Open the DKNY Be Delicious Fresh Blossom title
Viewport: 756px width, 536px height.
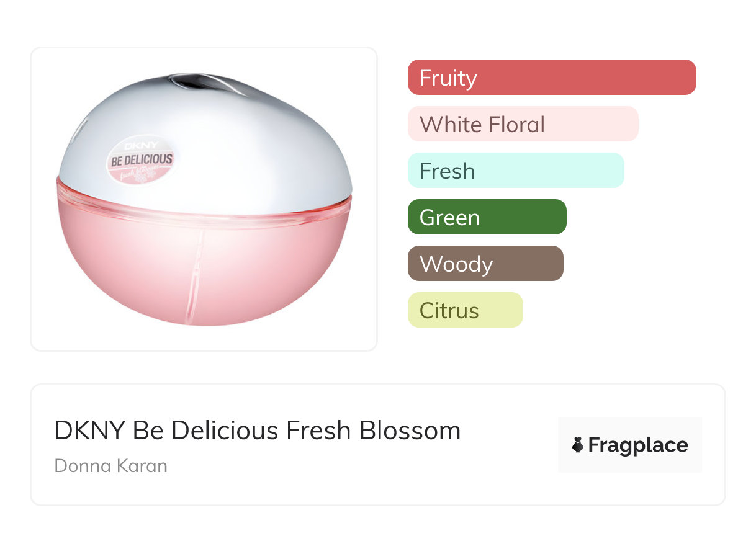pos(258,431)
